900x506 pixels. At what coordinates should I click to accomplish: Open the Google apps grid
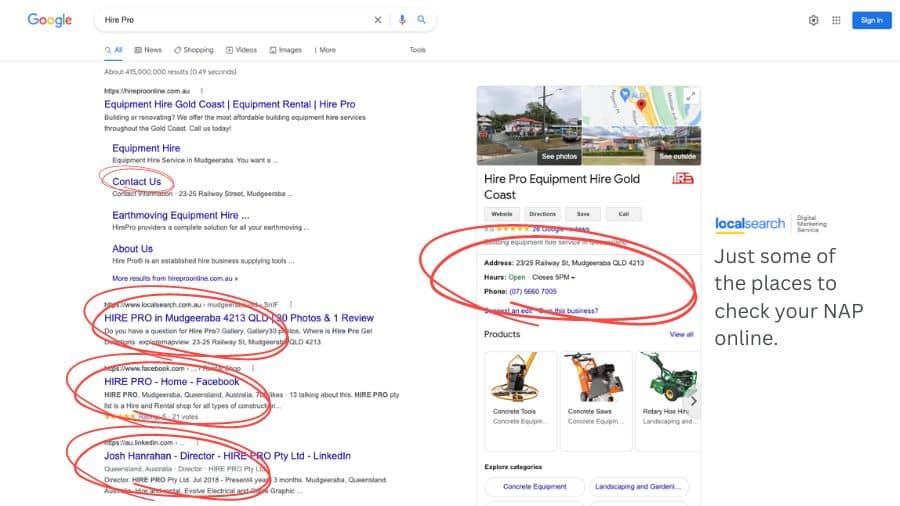pyautogui.click(x=836, y=20)
